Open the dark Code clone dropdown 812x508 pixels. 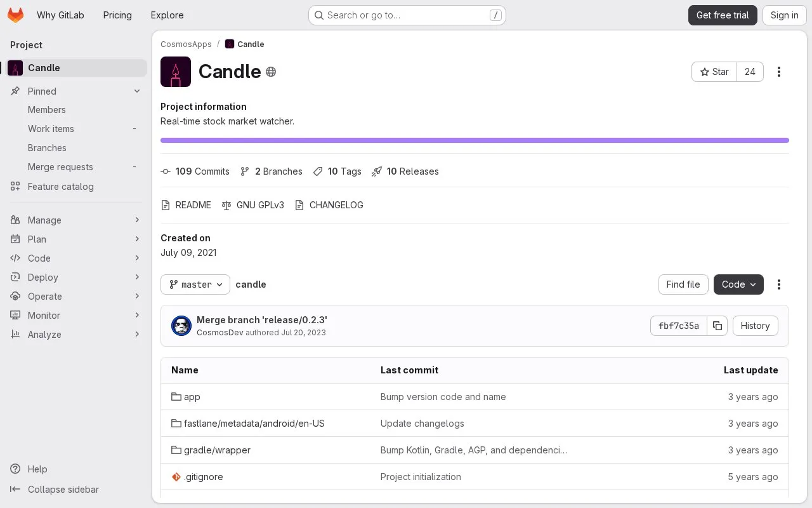pos(738,284)
